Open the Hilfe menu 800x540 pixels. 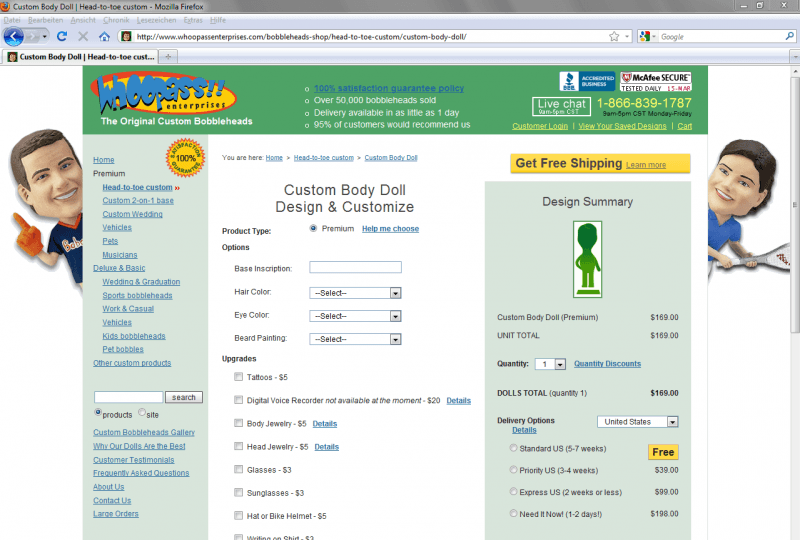pyautogui.click(x=218, y=20)
